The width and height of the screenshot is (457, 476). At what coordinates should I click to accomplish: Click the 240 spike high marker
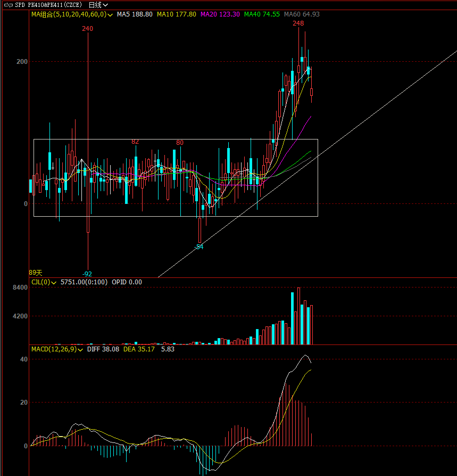87,29
